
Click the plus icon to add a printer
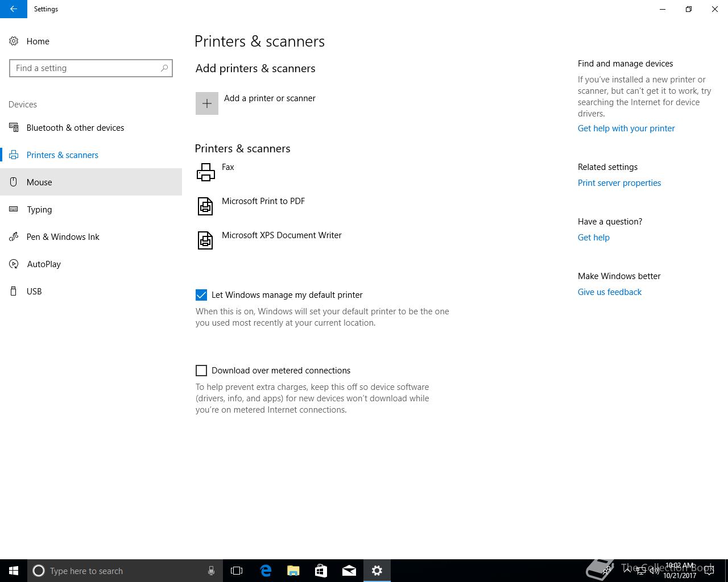pyautogui.click(x=207, y=103)
